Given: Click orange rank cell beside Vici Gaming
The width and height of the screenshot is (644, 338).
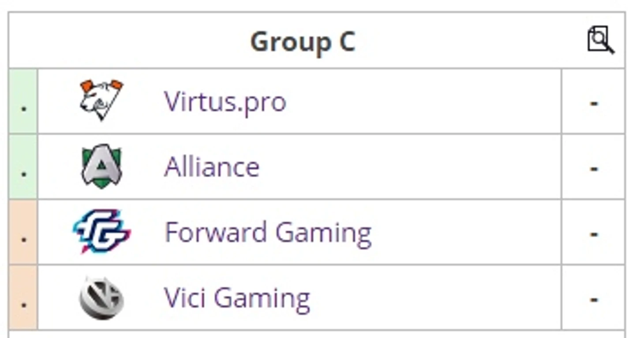Looking at the screenshot, I should pyautogui.click(x=23, y=297).
